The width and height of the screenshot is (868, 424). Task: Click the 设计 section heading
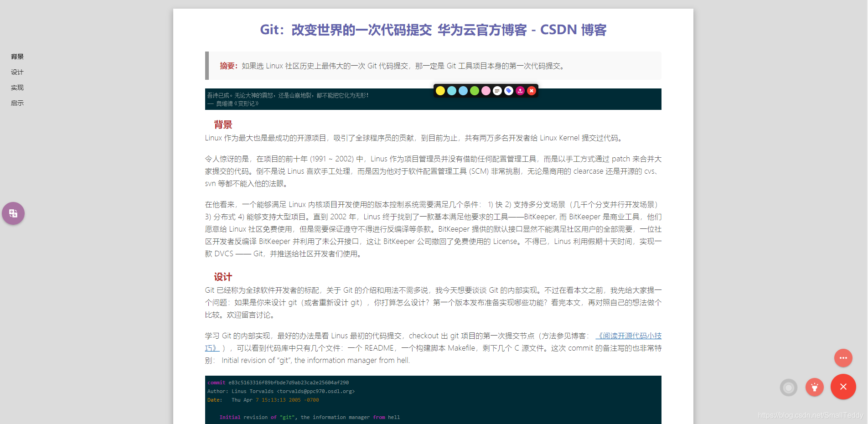(x=223, y=277)
